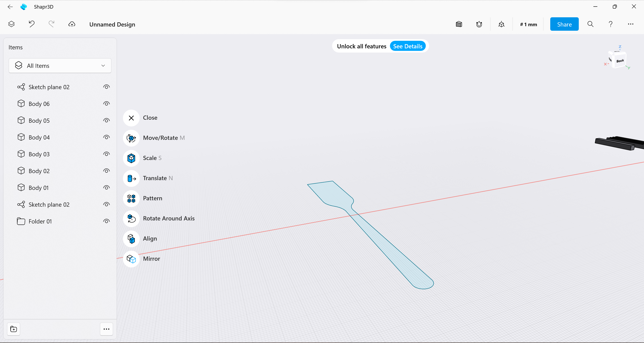This screenshot has height=343, width=644.
Task: Hide Folder 01 with the eye toggle
Action: tap(106, 221)
